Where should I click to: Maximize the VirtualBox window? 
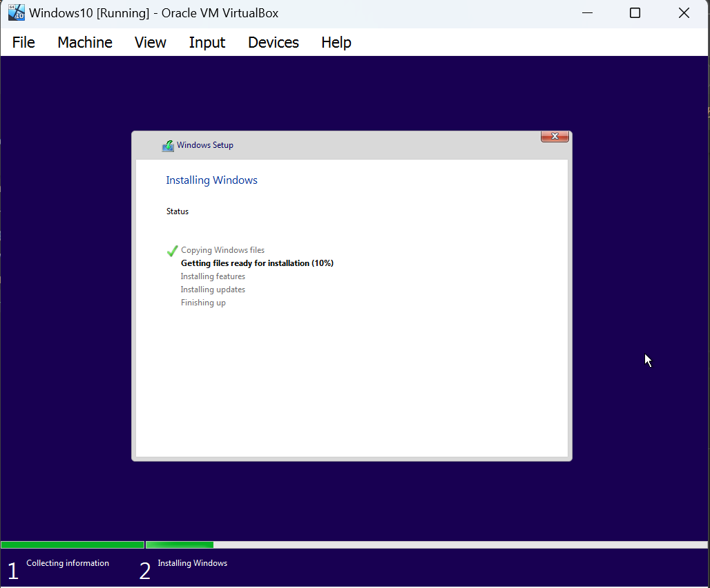635,13
